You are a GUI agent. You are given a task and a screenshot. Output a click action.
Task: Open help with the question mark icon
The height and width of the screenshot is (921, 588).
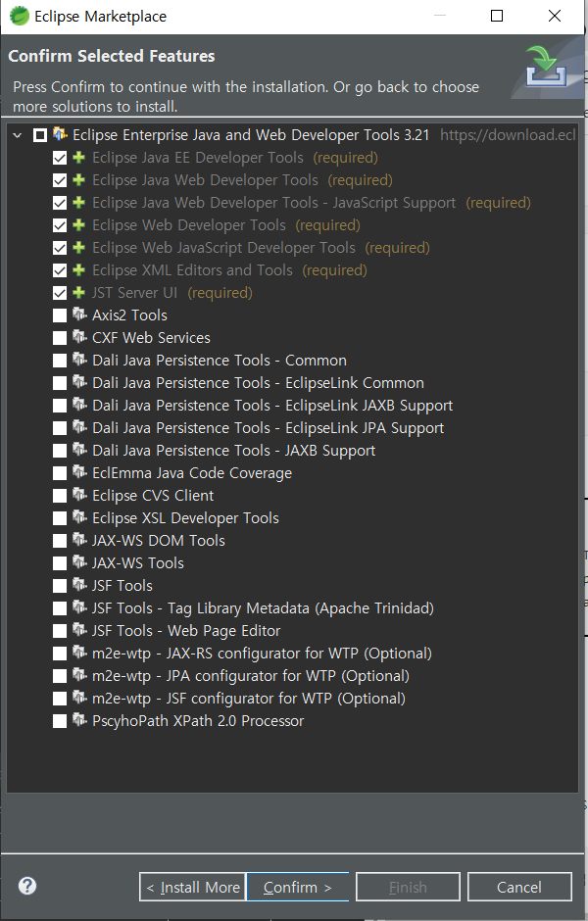tap(27, 886)
